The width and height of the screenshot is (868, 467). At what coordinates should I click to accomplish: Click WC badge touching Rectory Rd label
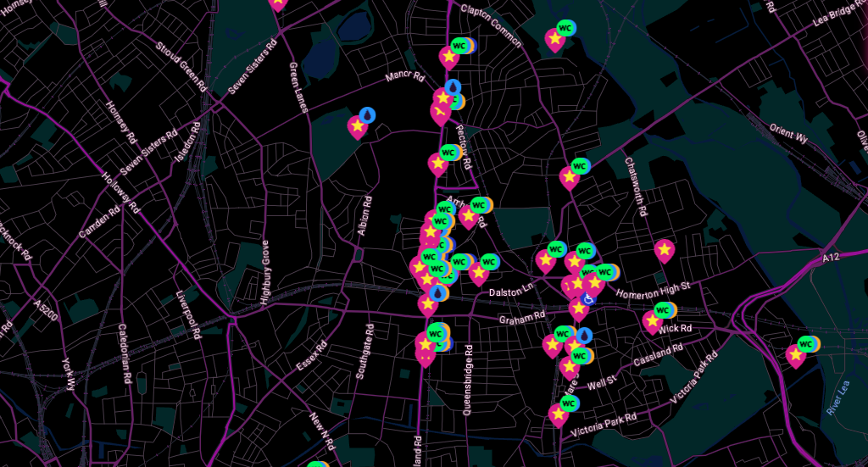[x=448, y=153]
